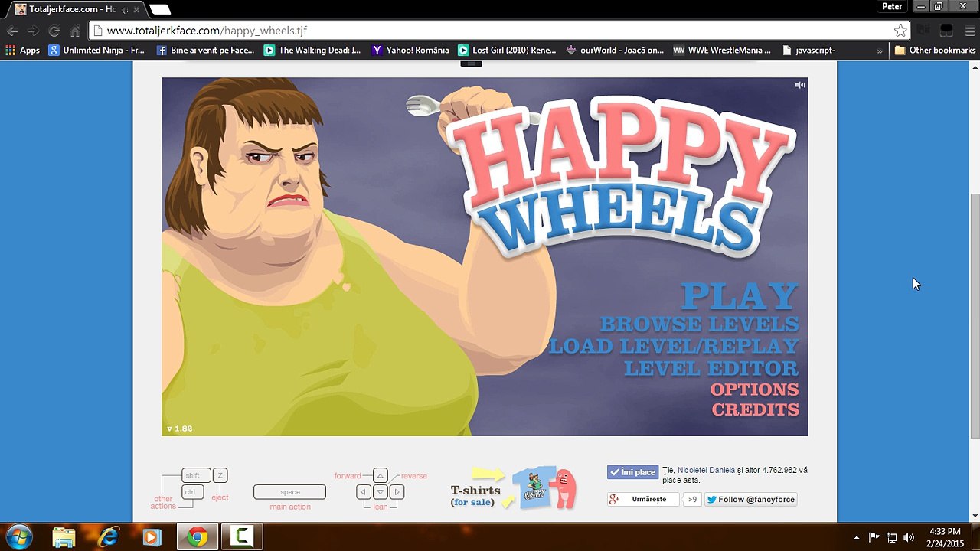
Task: Click the right arrow key diagram
Action: coord(397,492)
